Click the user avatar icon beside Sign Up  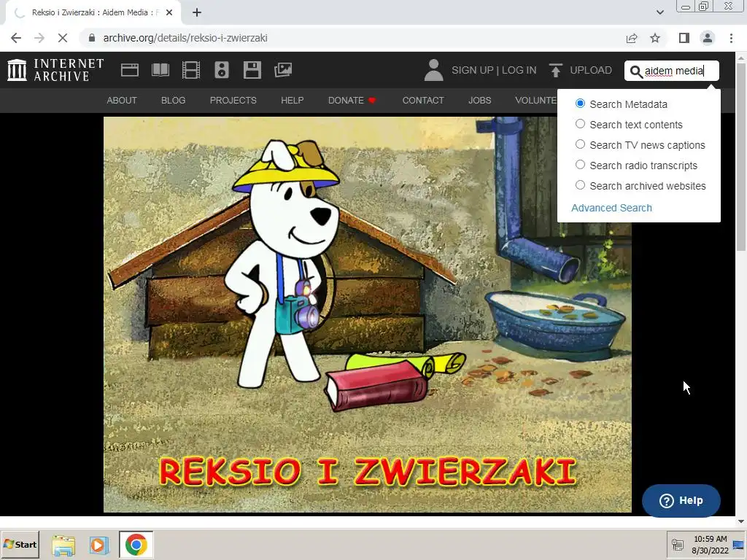(x=433, y=70)
